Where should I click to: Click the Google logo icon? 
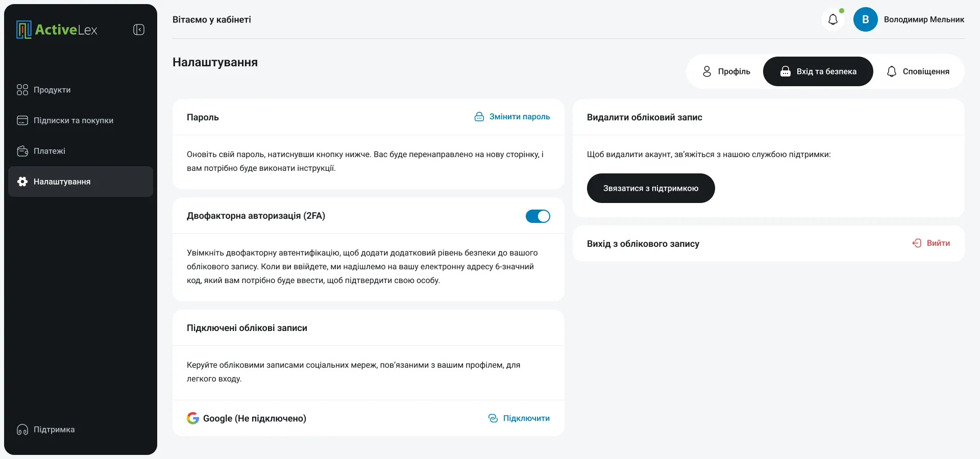point(193,418)
